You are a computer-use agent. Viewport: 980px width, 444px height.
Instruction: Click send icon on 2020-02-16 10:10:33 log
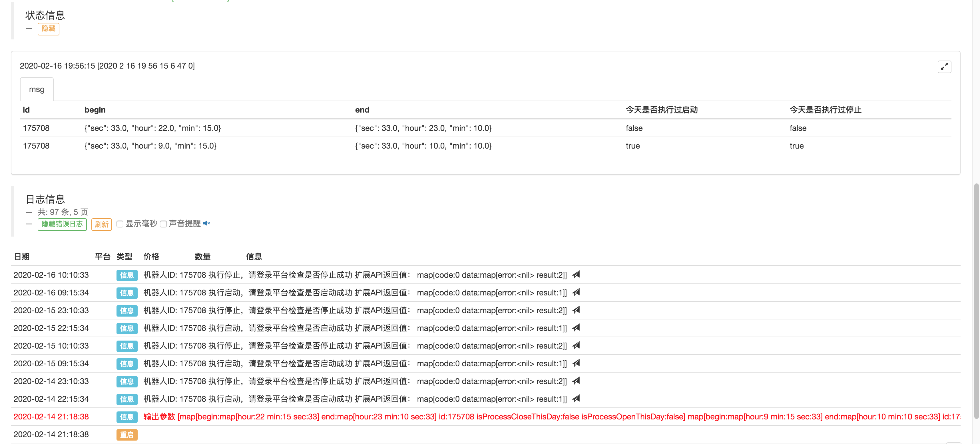click(x=576, y=275)
